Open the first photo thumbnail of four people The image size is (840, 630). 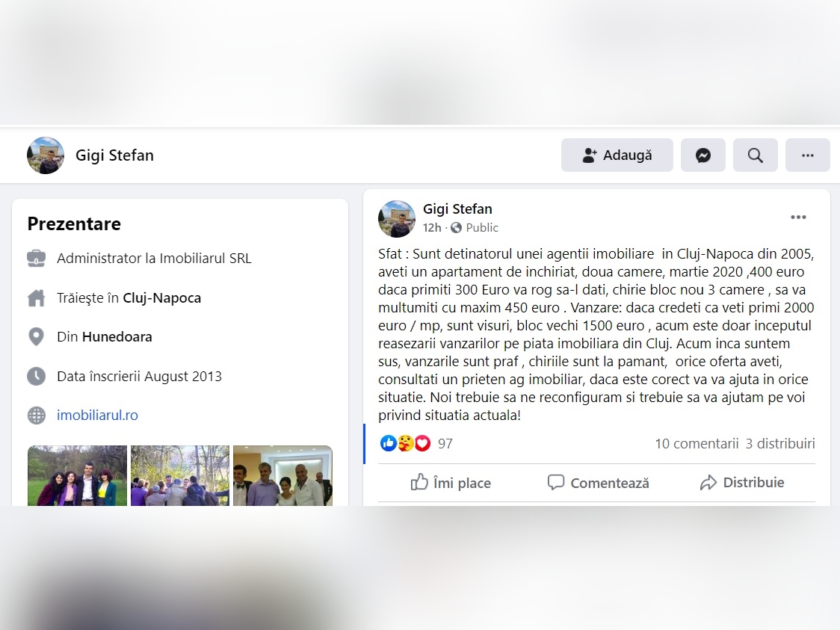point(77,476)
